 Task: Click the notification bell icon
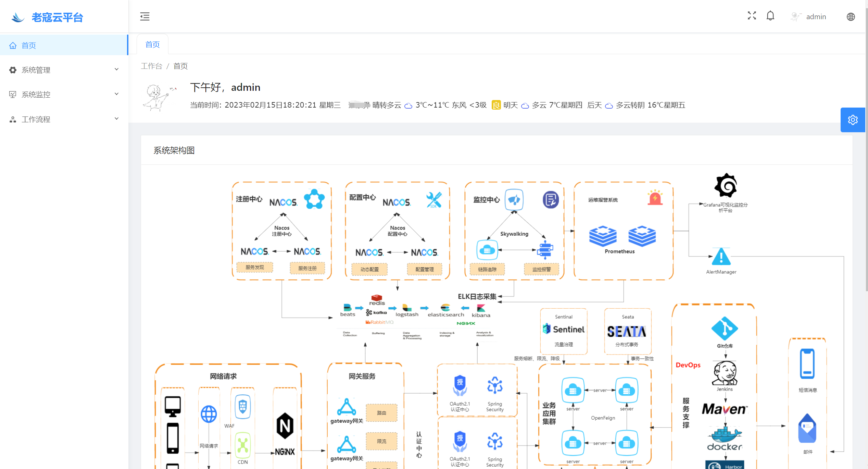click(771, 16)
